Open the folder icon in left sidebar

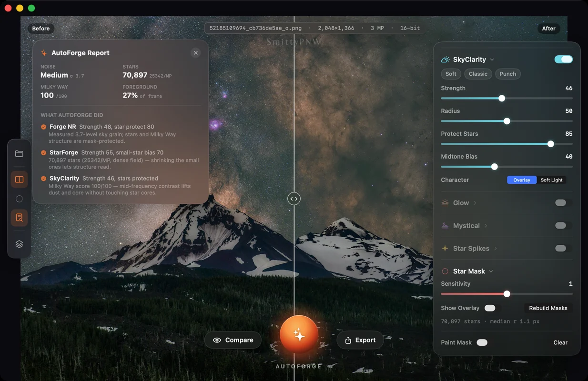(19, 153)
